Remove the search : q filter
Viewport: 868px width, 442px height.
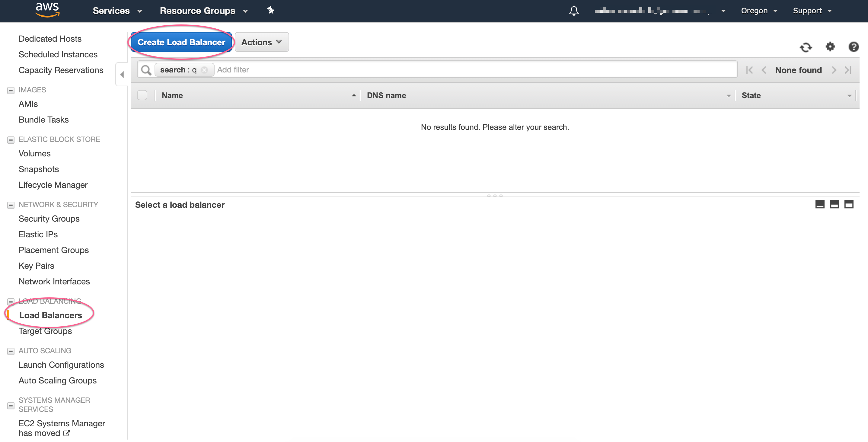click(x=204, y=70)
